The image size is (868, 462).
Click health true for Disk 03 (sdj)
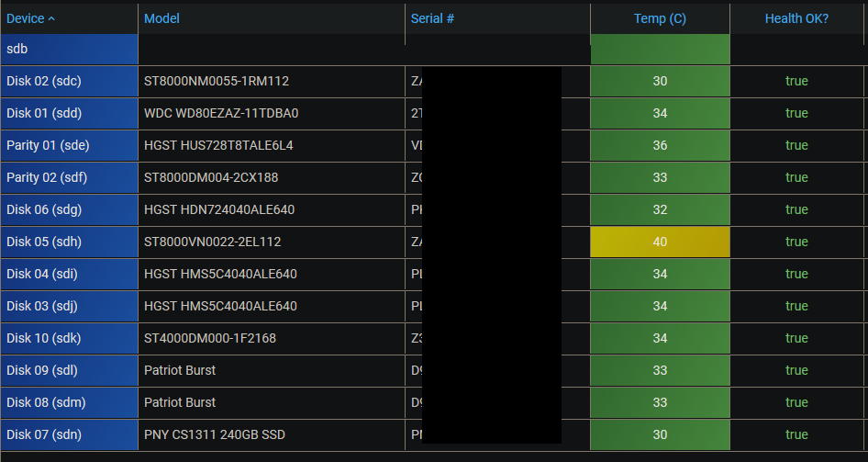(x=796, y=306)
